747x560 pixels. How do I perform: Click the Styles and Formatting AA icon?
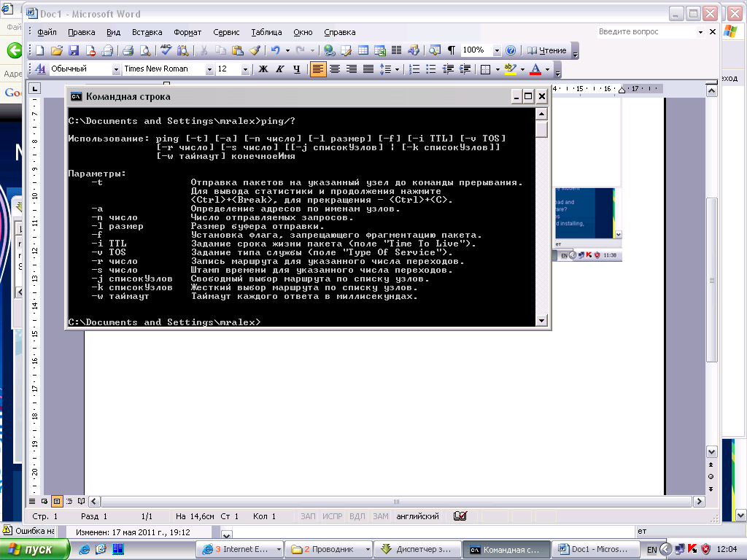[x=41, y=69]
